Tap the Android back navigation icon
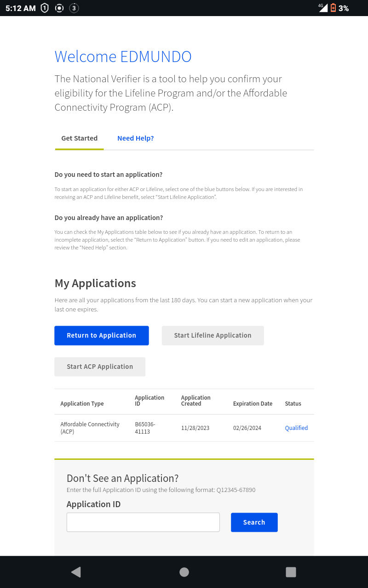Screen dimensions: 368x588 [x=76, y=572]
